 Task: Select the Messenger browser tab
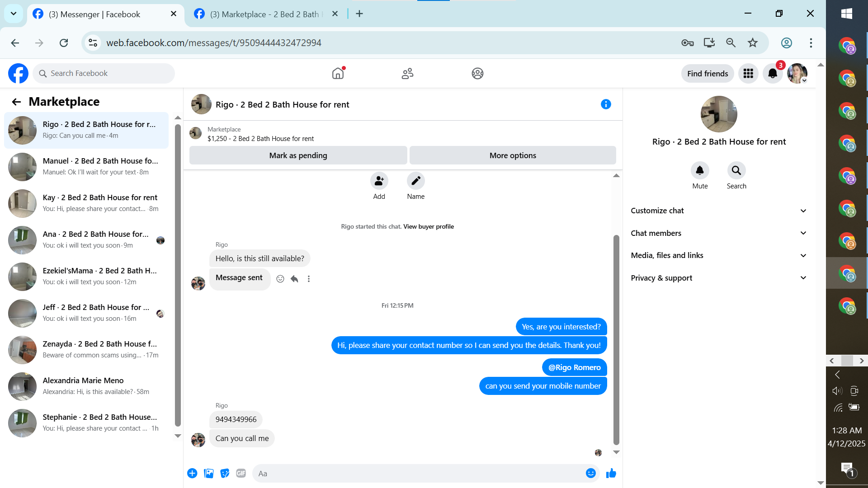tap(106, 14)
